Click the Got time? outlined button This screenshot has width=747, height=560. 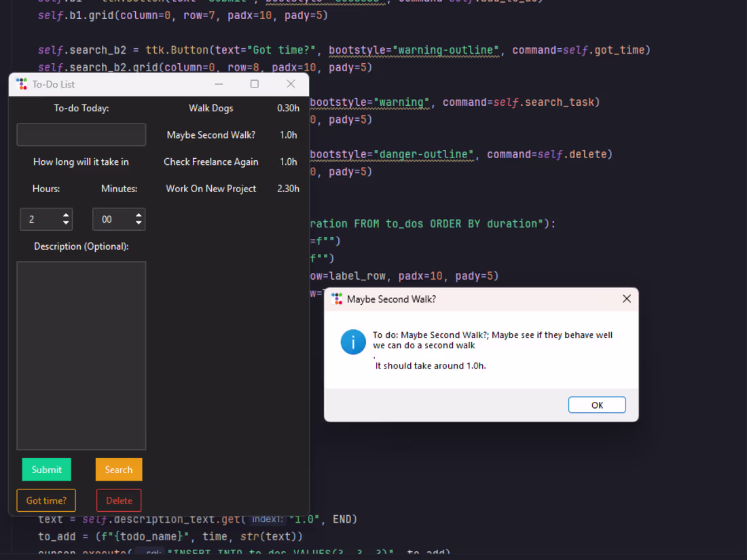pyautogui.click(x=46, y=500)
